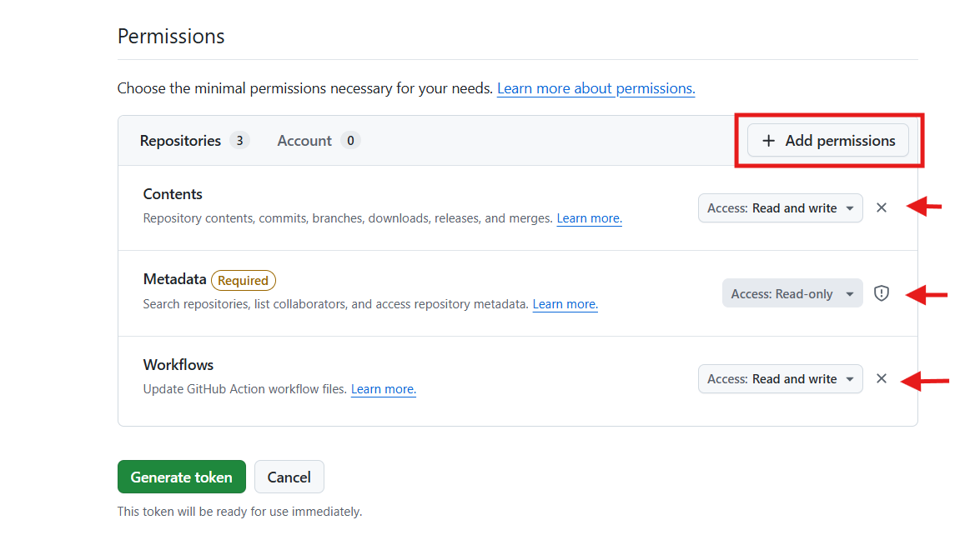Cancel token creation
980x560 pixels.
289,477
